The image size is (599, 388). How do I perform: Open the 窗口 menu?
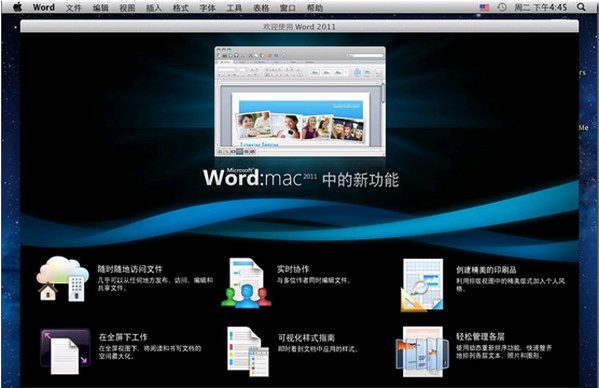click(288, 8)
